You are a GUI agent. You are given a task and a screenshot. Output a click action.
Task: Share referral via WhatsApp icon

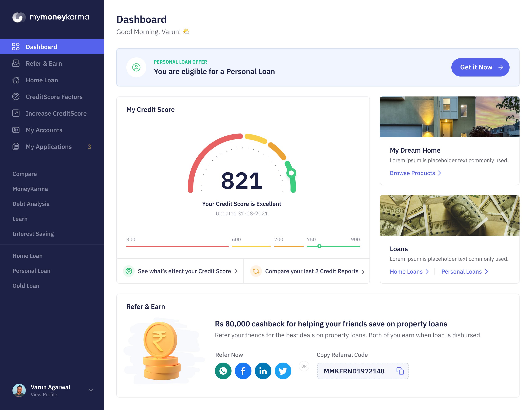[x=223, y=371]
